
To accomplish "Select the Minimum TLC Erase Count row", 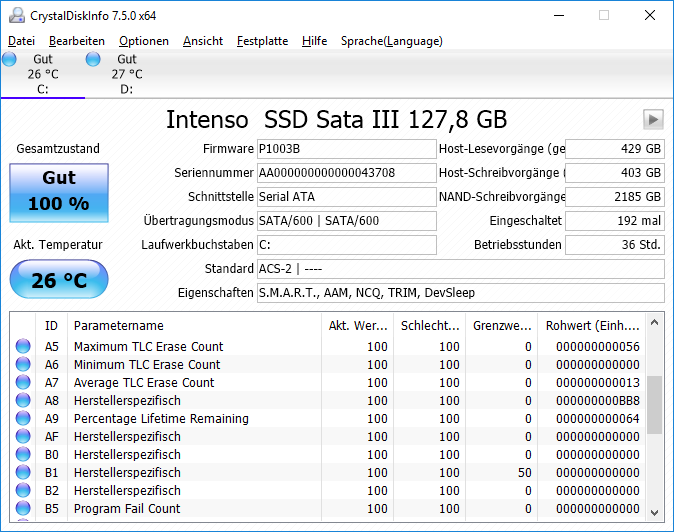I will pyautogui.click(x=328, y=364).
